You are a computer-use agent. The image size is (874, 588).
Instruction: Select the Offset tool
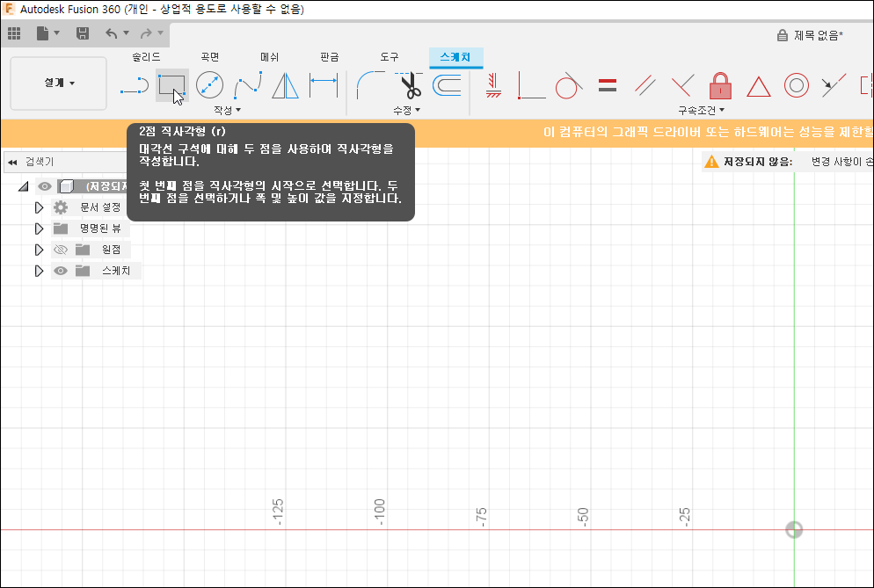(x=447, y=85)
